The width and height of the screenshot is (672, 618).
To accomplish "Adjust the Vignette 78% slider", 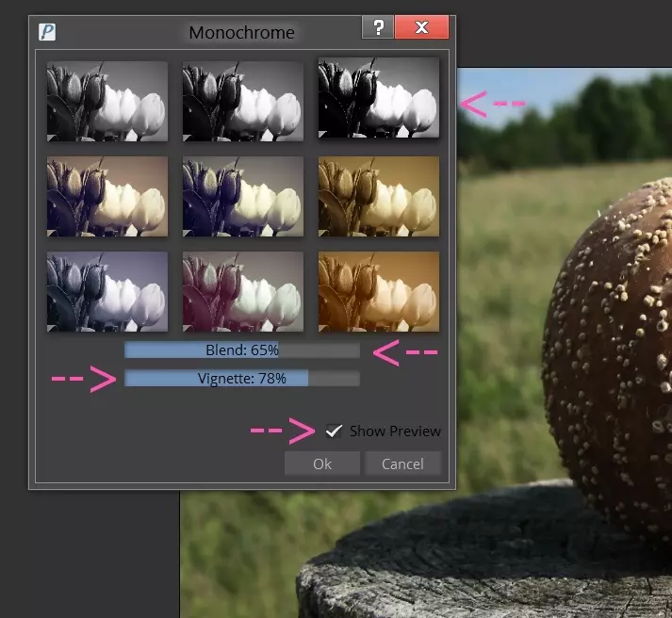I will coord(241,378).
